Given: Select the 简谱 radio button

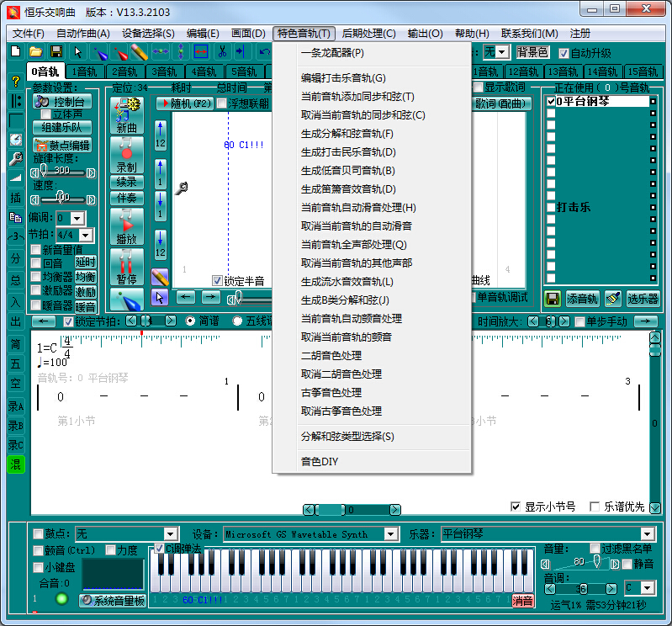Looking at the screenshot, I should [x=190, y=321].
